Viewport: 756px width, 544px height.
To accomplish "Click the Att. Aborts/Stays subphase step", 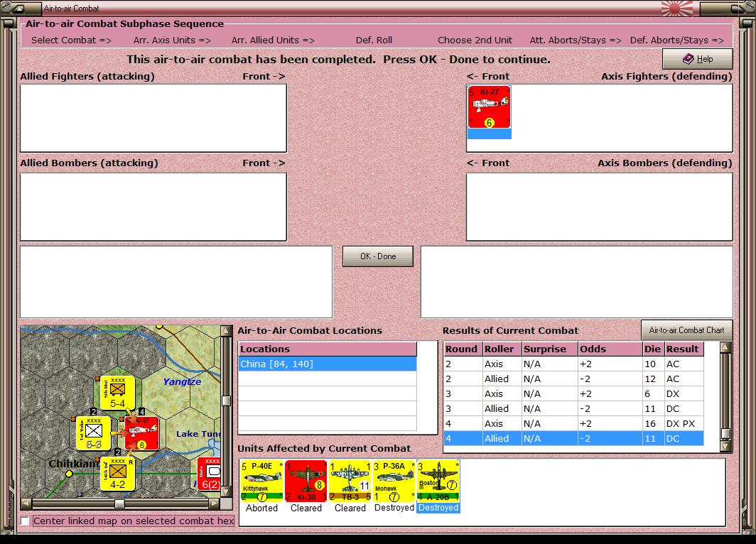I will [x=576, y=40].
